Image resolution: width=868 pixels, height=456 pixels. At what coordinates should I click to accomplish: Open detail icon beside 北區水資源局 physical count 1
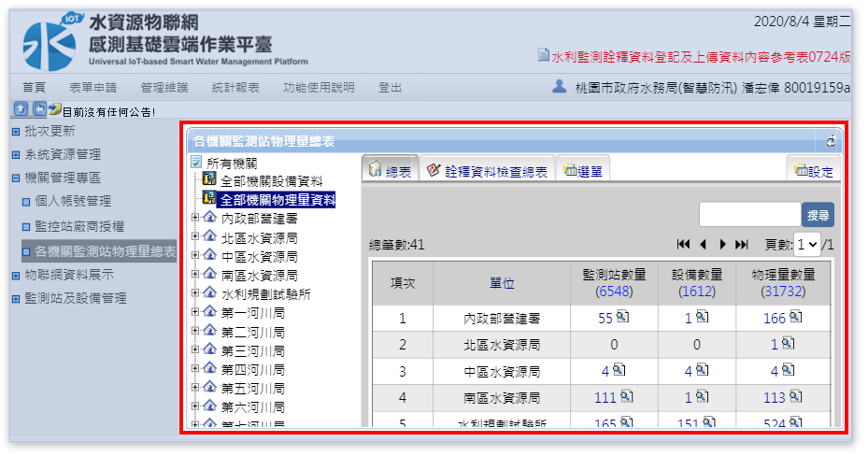pyautogui.click(x=788, y=343)
